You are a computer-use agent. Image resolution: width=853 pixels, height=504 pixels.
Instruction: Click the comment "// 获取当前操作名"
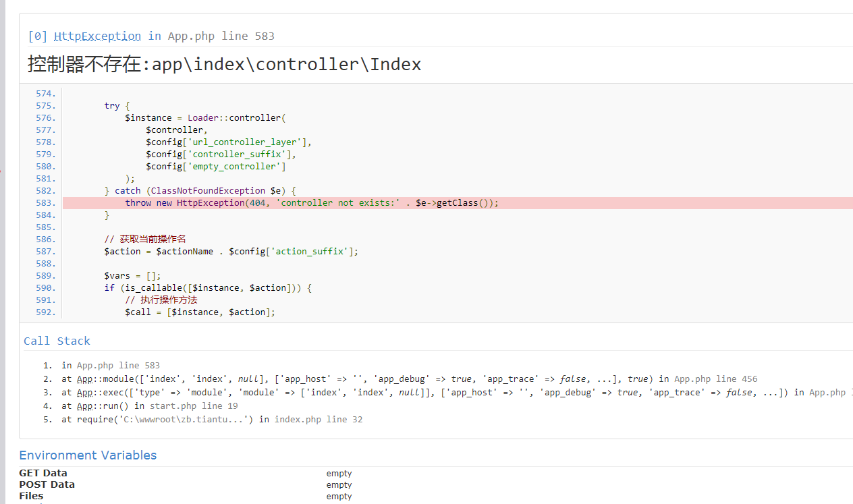tap(145, 240)
